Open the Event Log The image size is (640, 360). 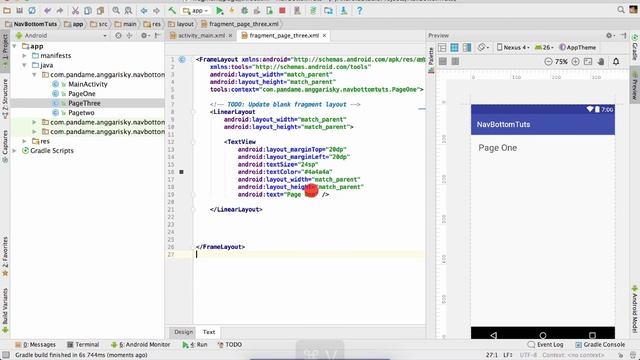pyautogui.click(x=545, y=344)
